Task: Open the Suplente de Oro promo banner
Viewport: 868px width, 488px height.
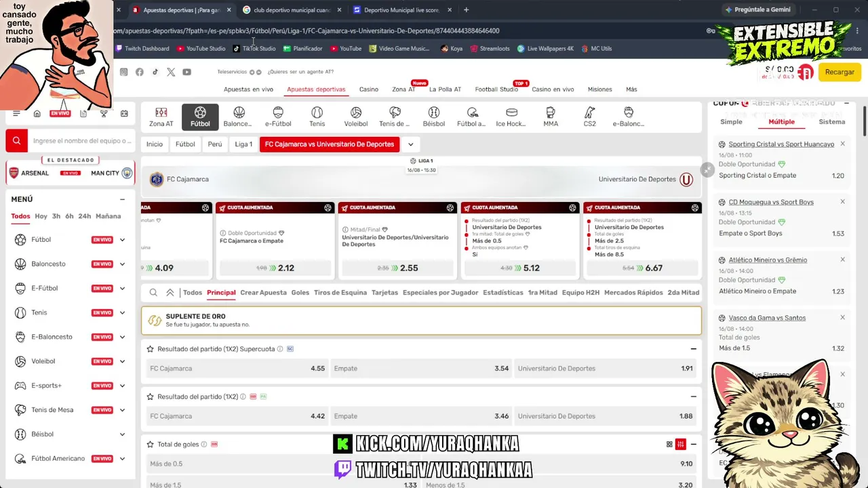Action: 421,321
